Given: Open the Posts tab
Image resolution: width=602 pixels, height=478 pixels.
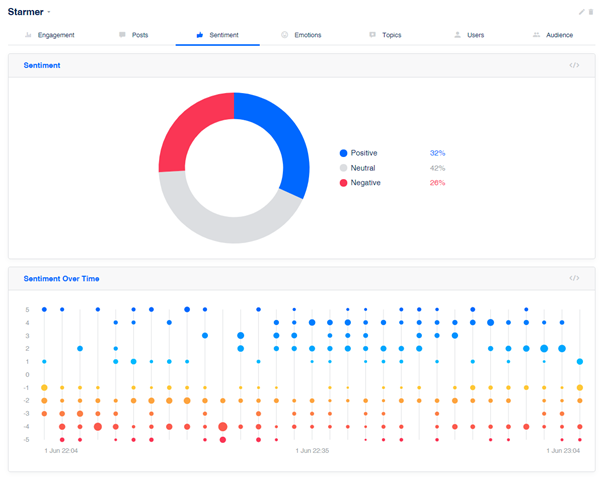Looking at the screenshot, I should [x=134, y=35].
